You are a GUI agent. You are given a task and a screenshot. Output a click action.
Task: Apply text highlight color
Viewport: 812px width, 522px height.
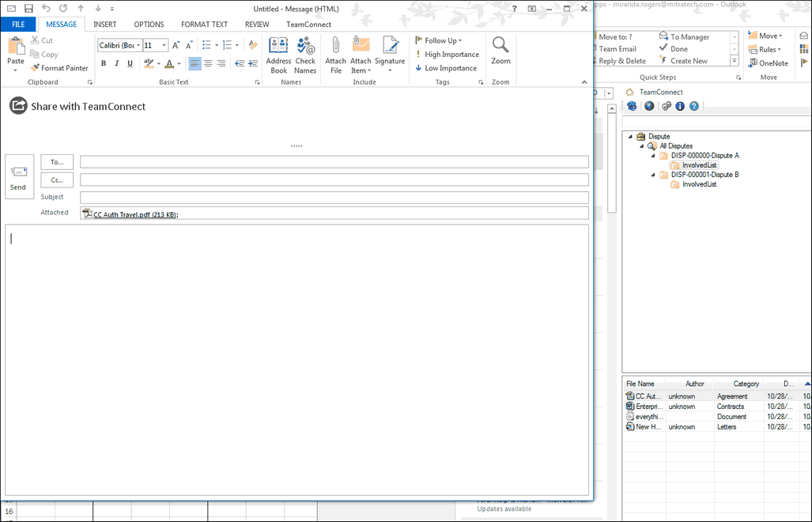coord(149,63)
